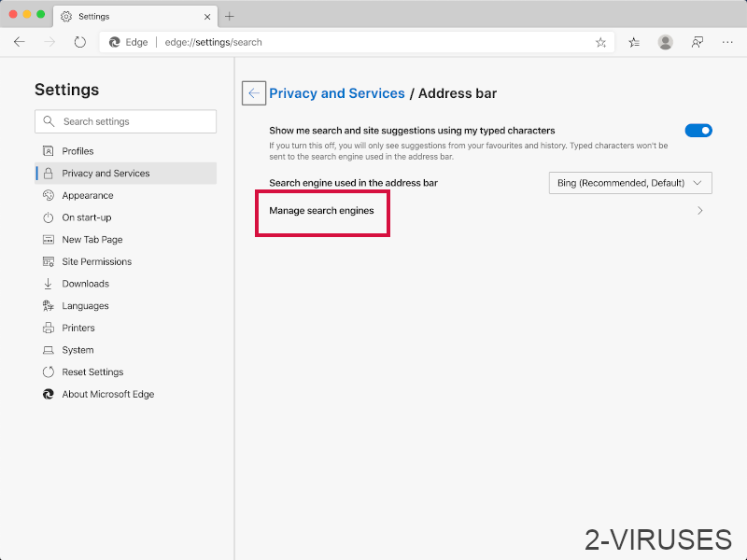Open the favourites list icon
Image resolution: width=747 pixels, height=560 pixels.
(x=634, y=42)
